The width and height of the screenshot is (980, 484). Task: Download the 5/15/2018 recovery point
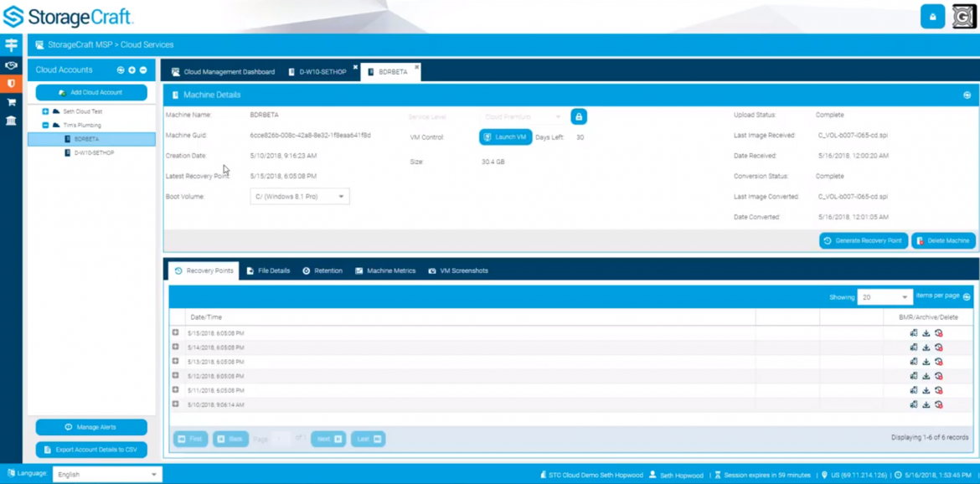[926, 333]
